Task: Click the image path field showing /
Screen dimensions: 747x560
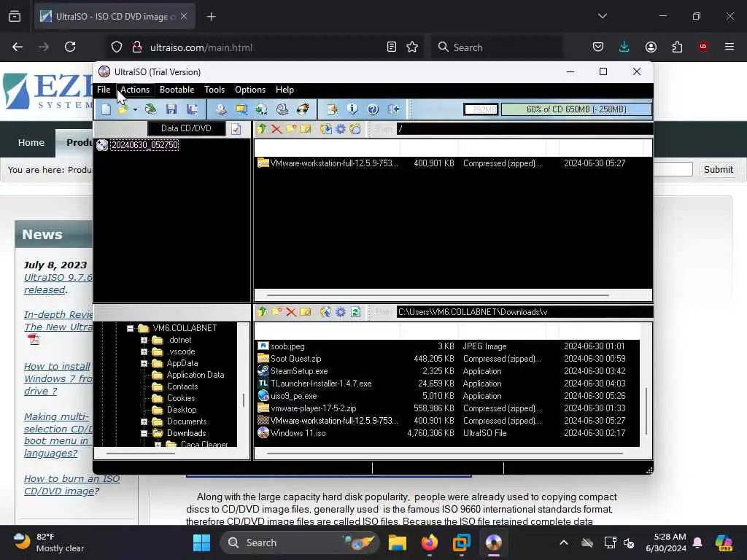Action: (x=525, y=128)
